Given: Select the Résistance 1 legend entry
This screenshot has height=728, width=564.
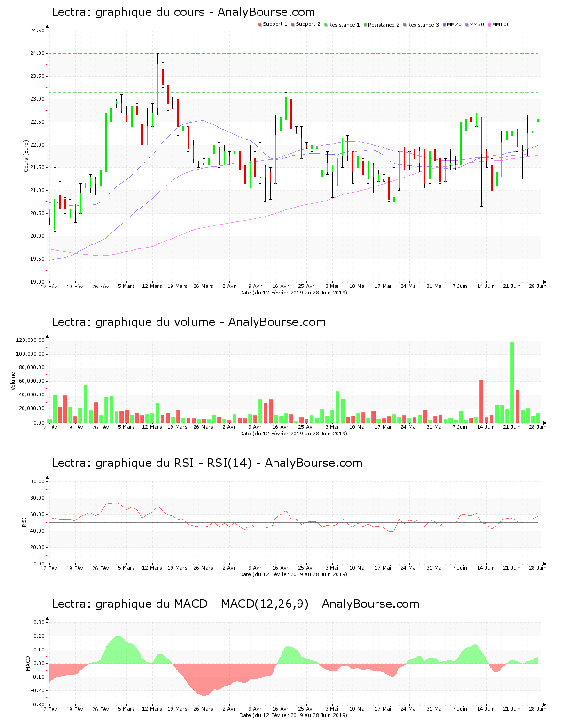Looking at the screenshot, I should (344, 25).
